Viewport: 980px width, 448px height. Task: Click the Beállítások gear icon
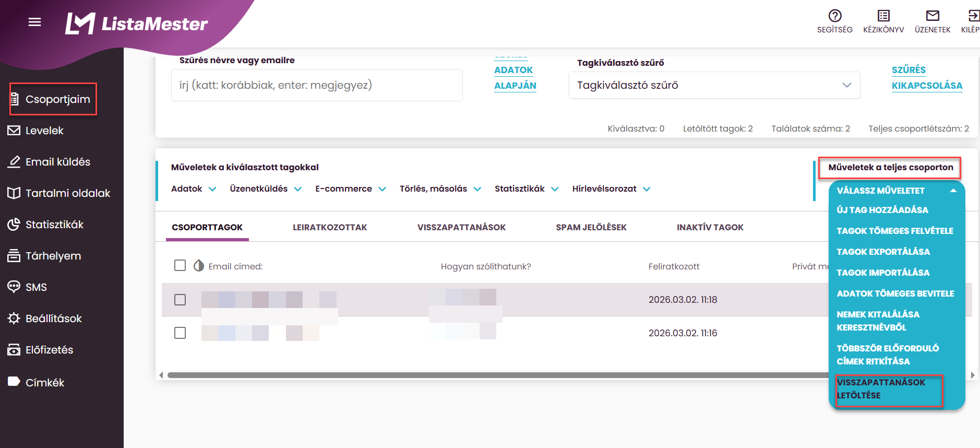pos(14,319)
